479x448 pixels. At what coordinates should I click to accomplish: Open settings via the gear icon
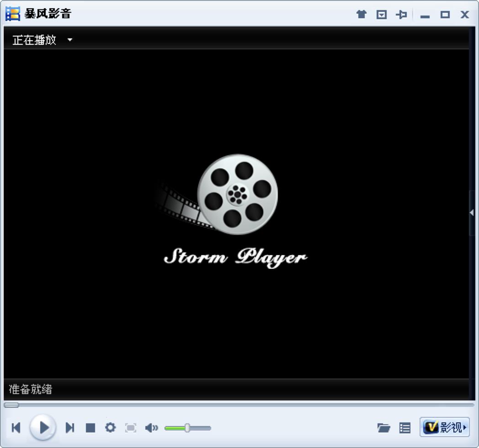click(110, 427)
